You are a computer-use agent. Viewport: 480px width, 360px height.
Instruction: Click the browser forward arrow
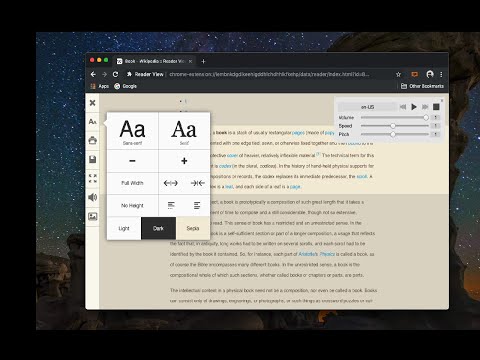pyautogui.click(x=104, y=74)
